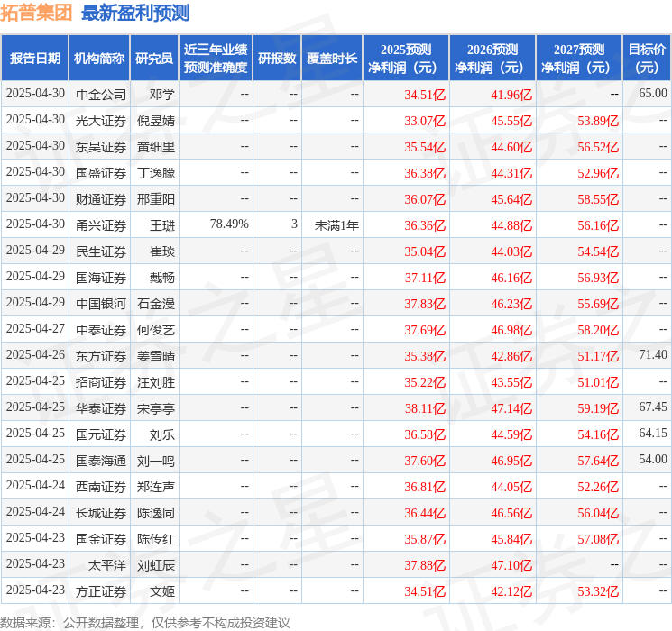Click the 机构简称 column header
Viewport: 672px width, 631px height.
point(99,59)
